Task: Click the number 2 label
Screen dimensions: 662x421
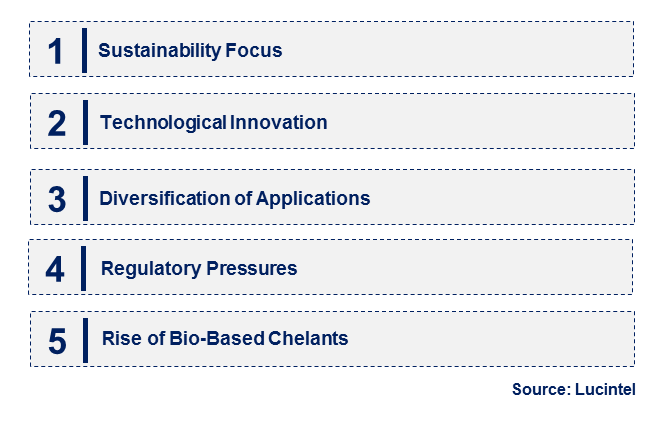Action: point(57,123)
